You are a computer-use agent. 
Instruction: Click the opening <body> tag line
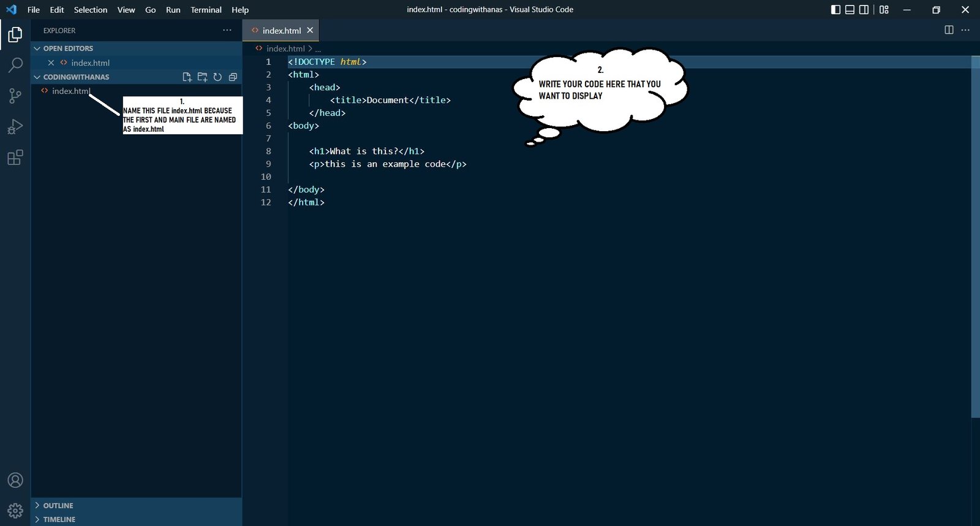[x=304, y=125]
